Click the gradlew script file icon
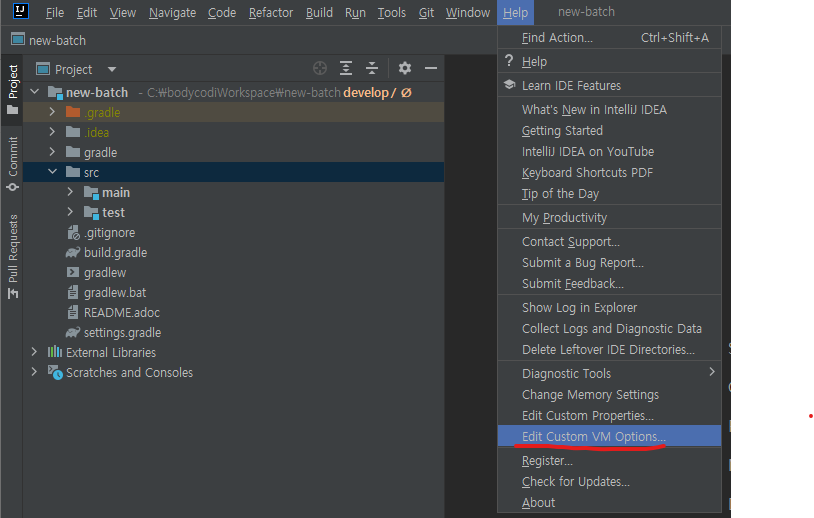This screenshot has height=518, width=814. 73,272
